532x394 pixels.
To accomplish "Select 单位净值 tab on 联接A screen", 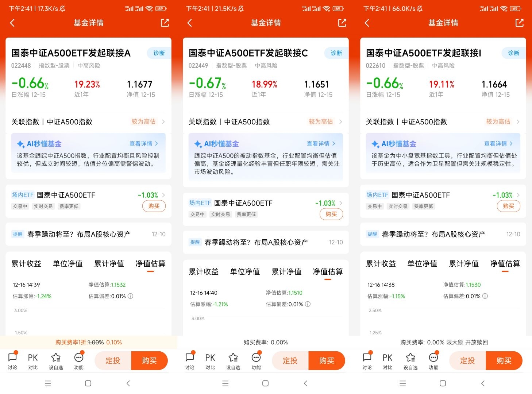I will click(x=68, y=264).
